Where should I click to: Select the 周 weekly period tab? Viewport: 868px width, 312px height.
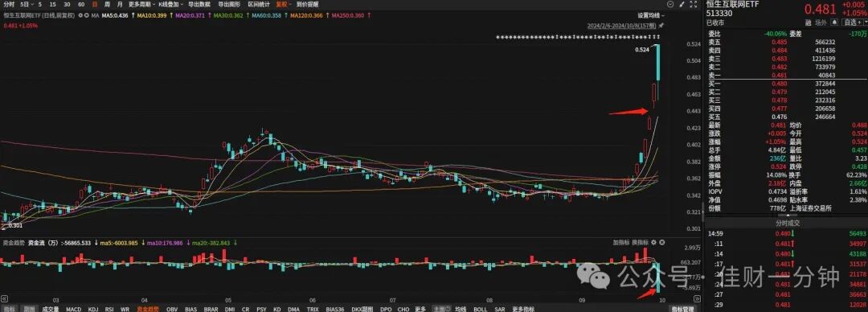coord(108,5)
